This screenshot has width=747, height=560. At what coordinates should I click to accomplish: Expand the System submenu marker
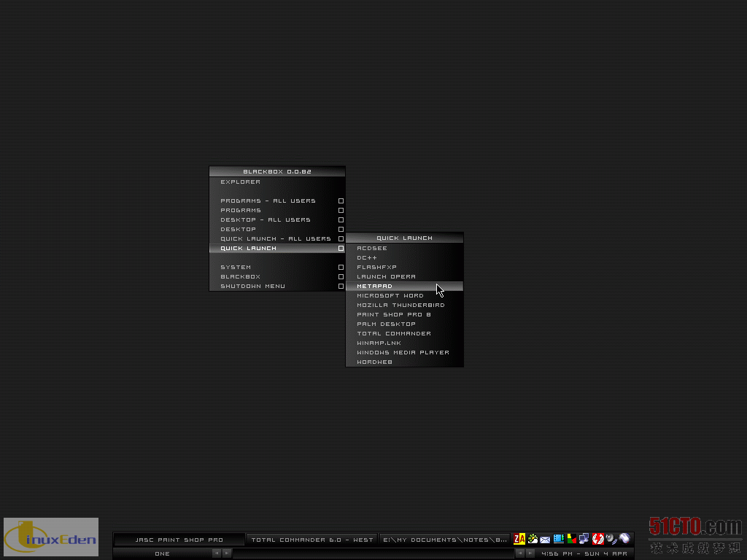(x=341, y=268)
